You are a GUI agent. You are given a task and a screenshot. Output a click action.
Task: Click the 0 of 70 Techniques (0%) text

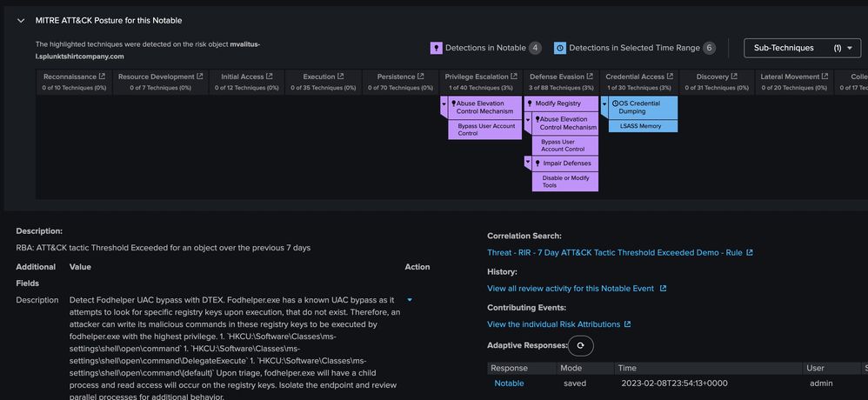point(400,88)
